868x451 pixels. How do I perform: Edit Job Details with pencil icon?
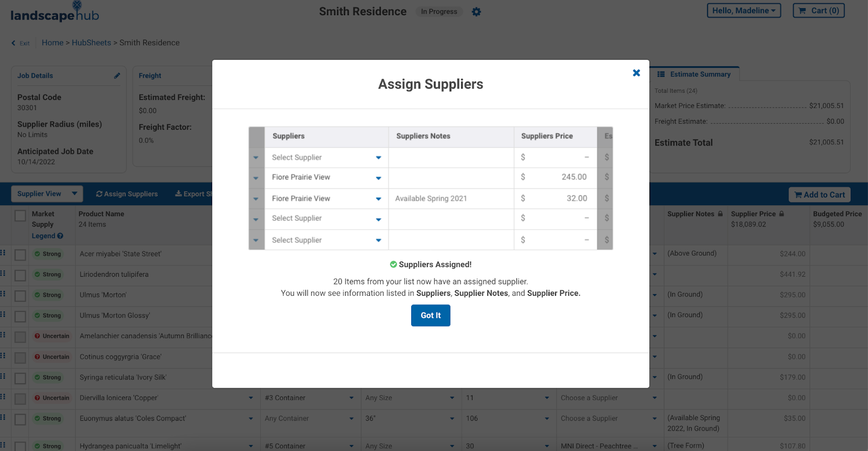pyautogui.click(x=117, y=76)
